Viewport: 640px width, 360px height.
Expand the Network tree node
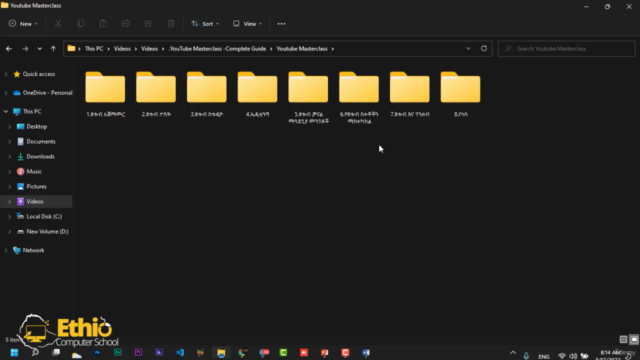(x=6, y=250)
